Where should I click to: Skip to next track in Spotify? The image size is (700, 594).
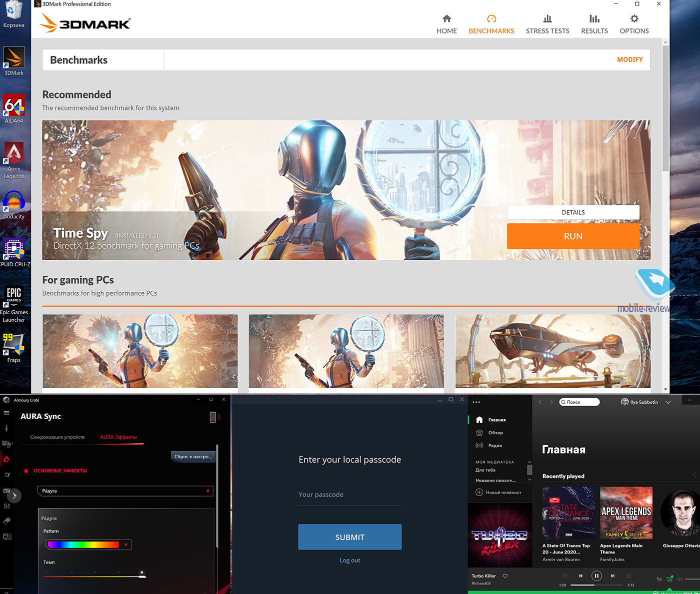coord(612,576)
